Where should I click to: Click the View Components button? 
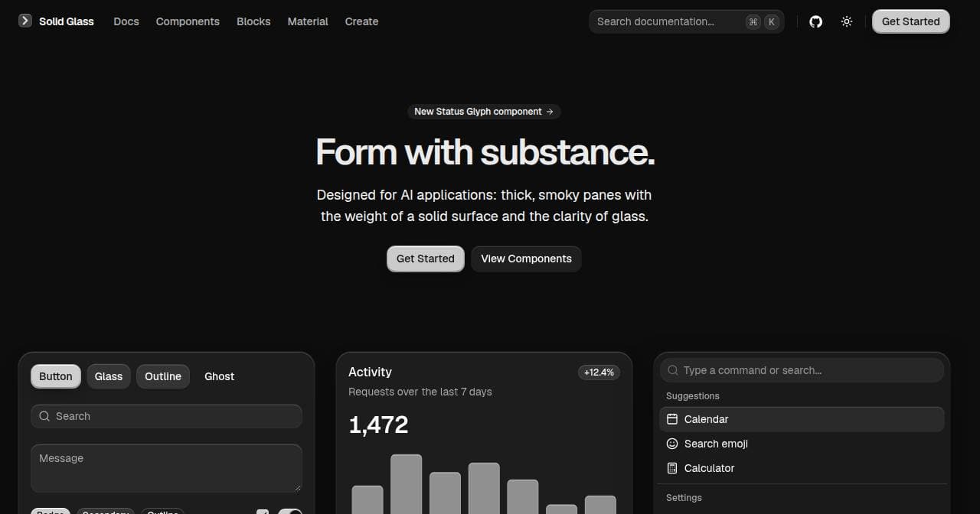click(526, 259)
